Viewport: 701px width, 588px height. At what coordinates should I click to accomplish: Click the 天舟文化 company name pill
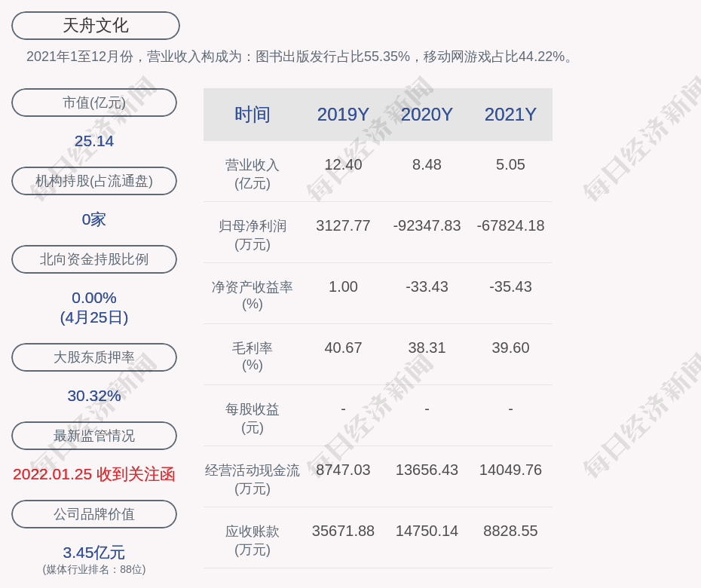[x=95, y=26]
